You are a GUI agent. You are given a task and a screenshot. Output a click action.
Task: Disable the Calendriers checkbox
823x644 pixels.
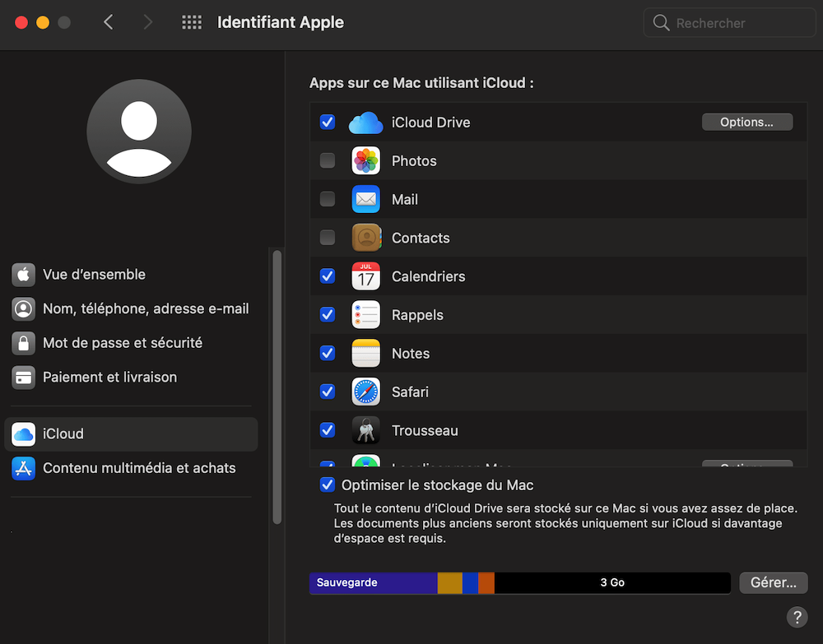click(x=328, y=276)
